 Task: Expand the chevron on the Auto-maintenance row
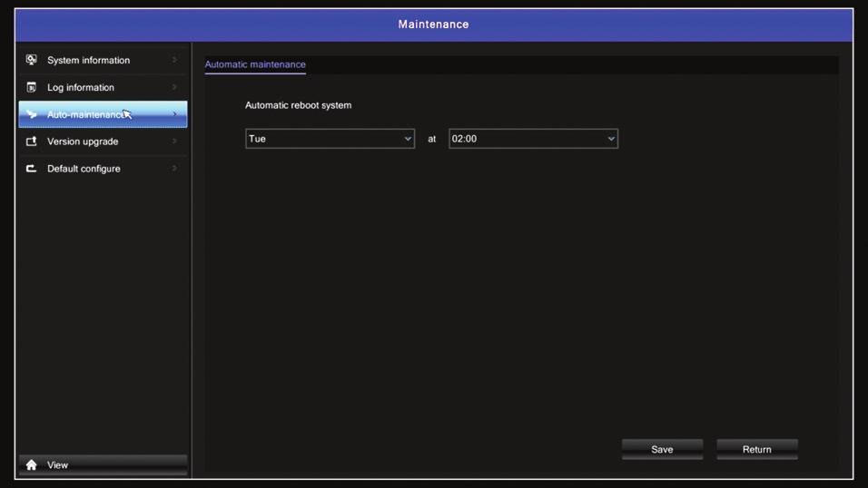174,114
